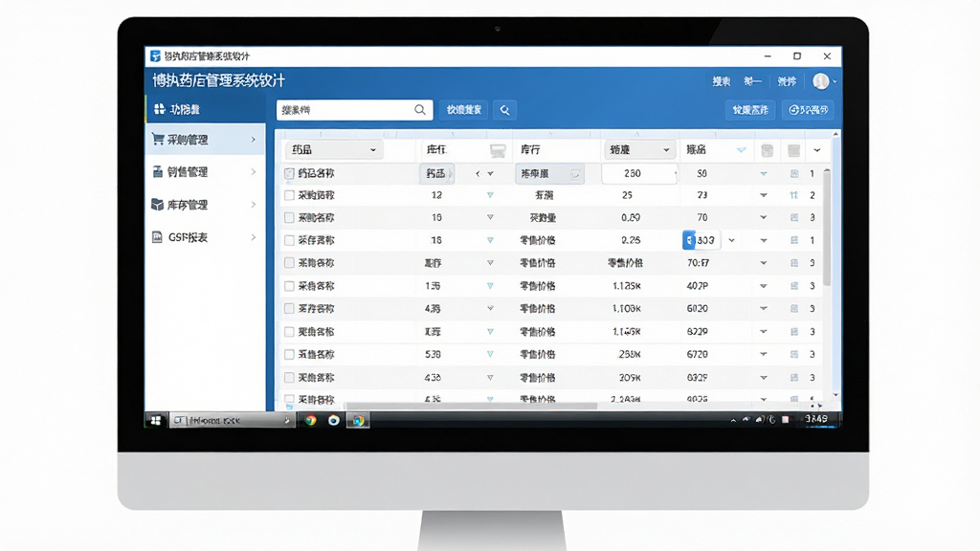Tick the checkbox in the 1.108K row

[289, 309]
